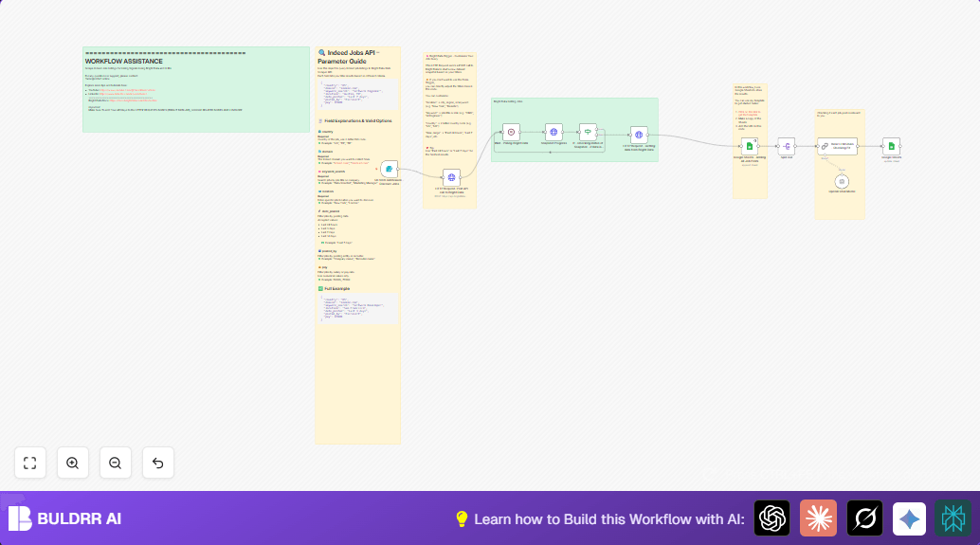Click the first JSON code block in guide
Image resolution: width=980 pixels, height=545 pixels.
[357, 94]
